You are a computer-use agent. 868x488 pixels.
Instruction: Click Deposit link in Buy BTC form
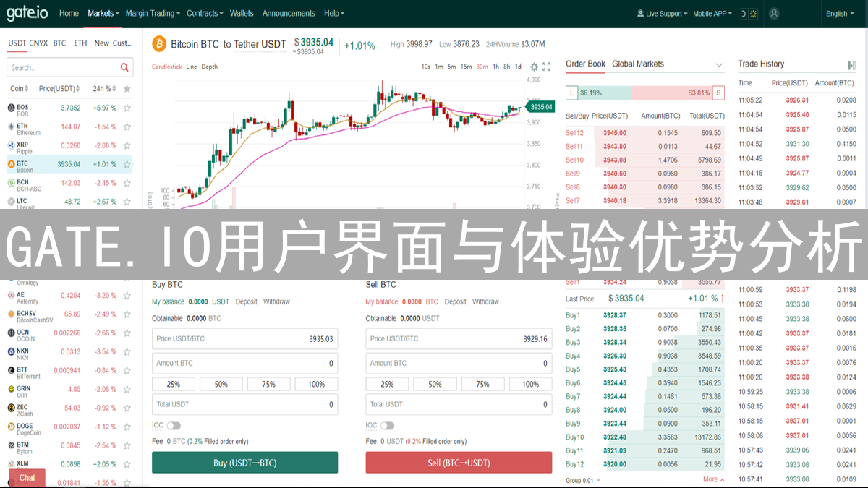(x=246, y=301)
